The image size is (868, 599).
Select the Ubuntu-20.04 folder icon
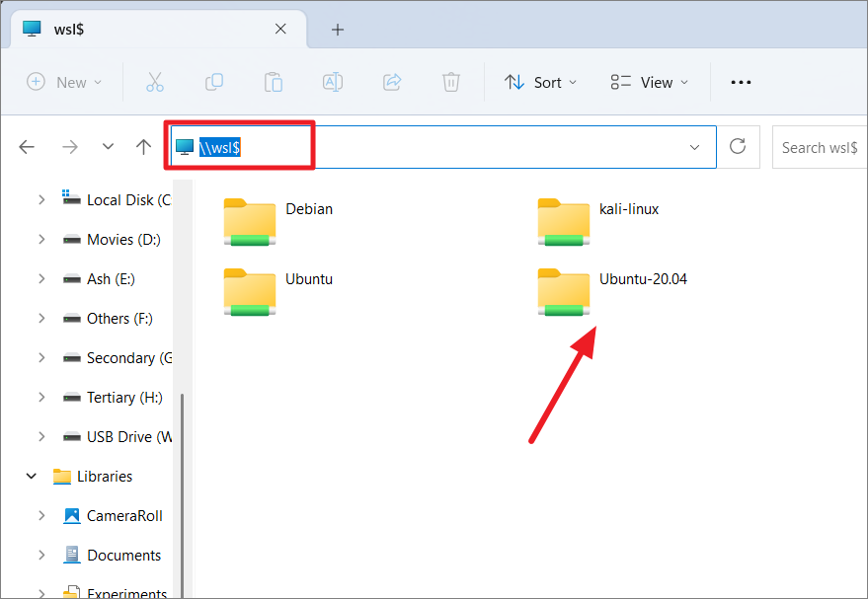564,292
